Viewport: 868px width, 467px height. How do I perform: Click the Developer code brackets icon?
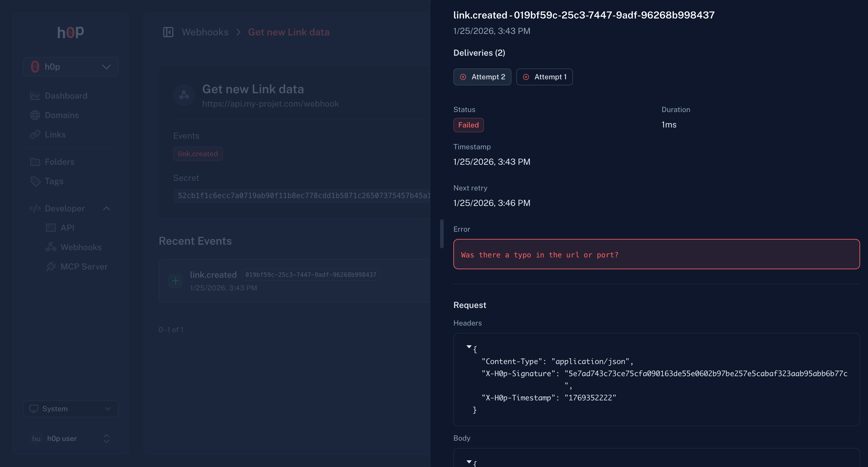[35, 208]
